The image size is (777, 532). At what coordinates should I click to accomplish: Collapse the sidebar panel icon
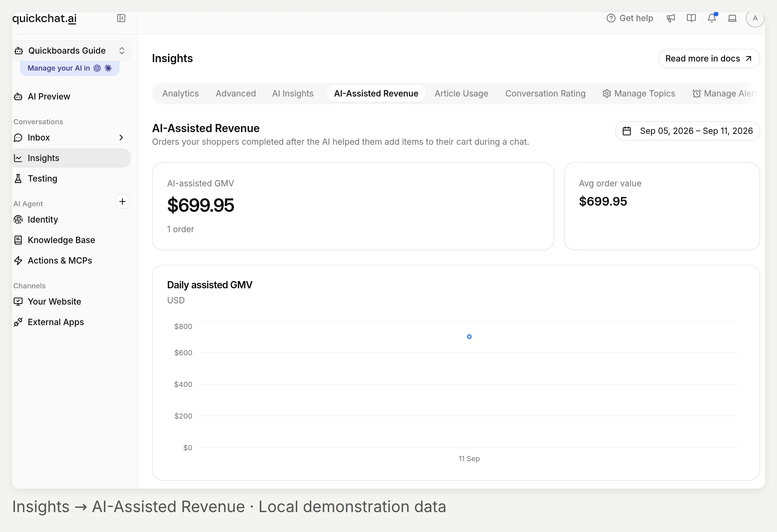(x=121, y=18)
